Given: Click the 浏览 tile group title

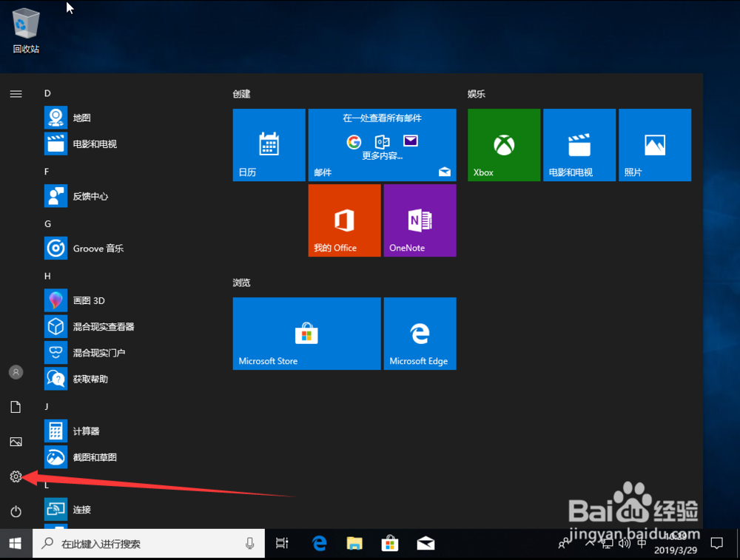Looking at the screenshot, I should 242,283.
